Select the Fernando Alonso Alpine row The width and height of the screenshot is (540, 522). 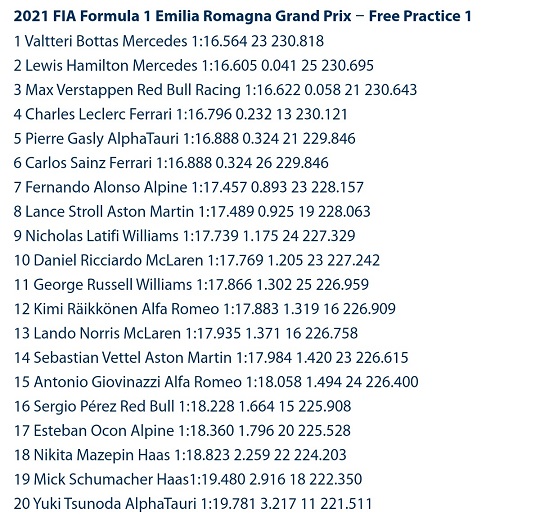(x=188, y=187)
